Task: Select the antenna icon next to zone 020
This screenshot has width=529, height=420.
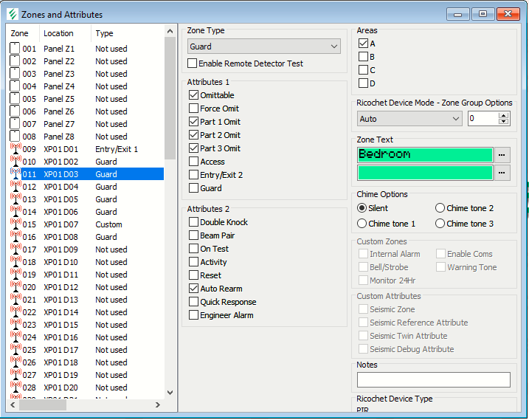Action: coord(15,287)
